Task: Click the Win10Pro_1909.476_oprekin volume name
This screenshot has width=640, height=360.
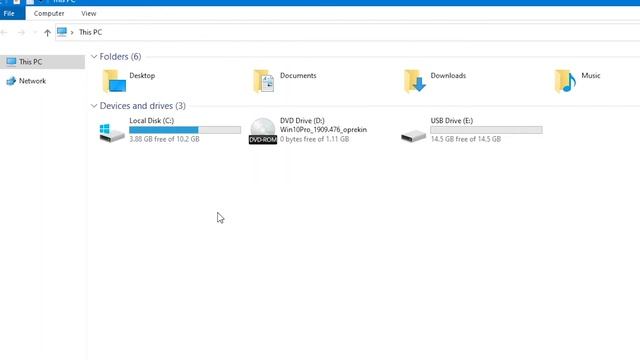Action: (x=323, y=129)
